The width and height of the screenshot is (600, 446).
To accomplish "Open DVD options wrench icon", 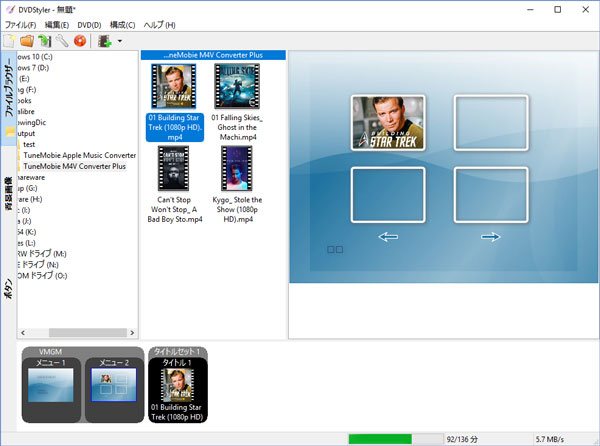I will point(62,41).
